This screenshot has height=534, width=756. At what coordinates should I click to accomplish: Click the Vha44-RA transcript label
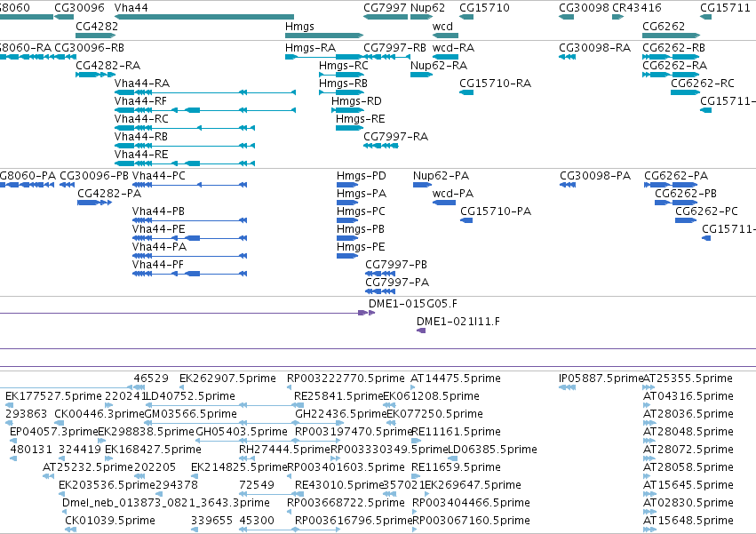pyautogui.click(x=142, y=84)
